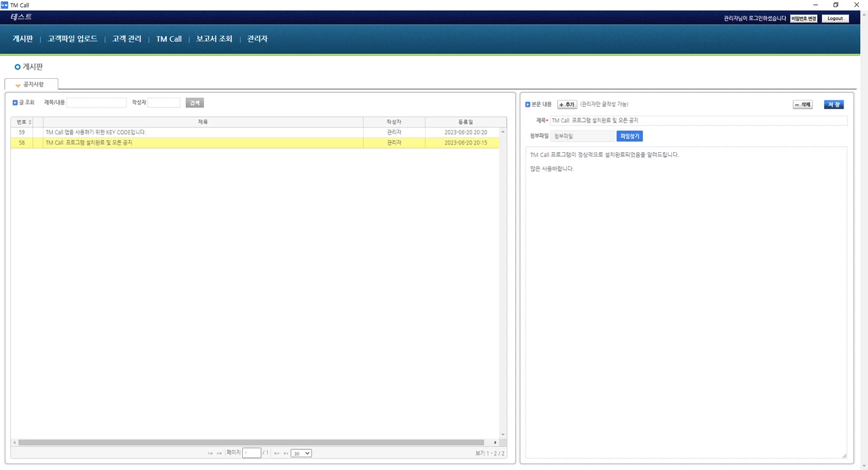The width and height of the screenshot is (868, 470).
Task: Open the 고객 관리 menu
Action: pos(127,39)
